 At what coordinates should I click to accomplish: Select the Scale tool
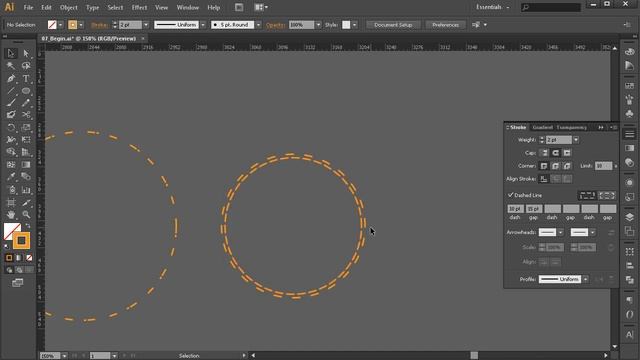pyautogui.click(x=26, y=128)
